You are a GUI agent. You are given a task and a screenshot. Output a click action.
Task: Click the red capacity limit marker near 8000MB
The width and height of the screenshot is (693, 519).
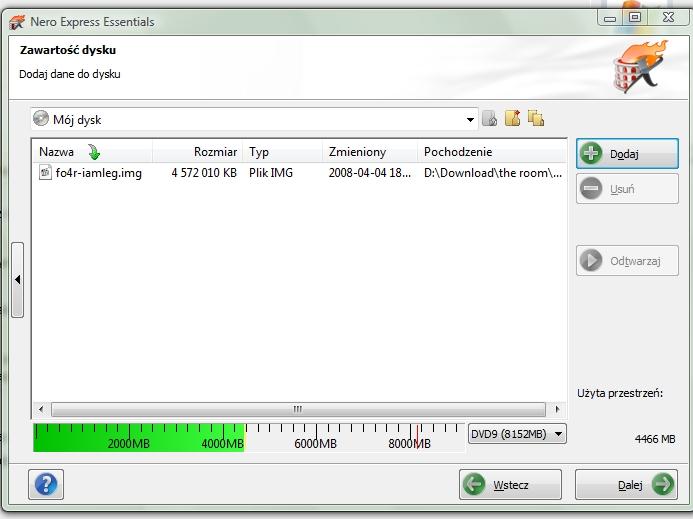point(417,435)
